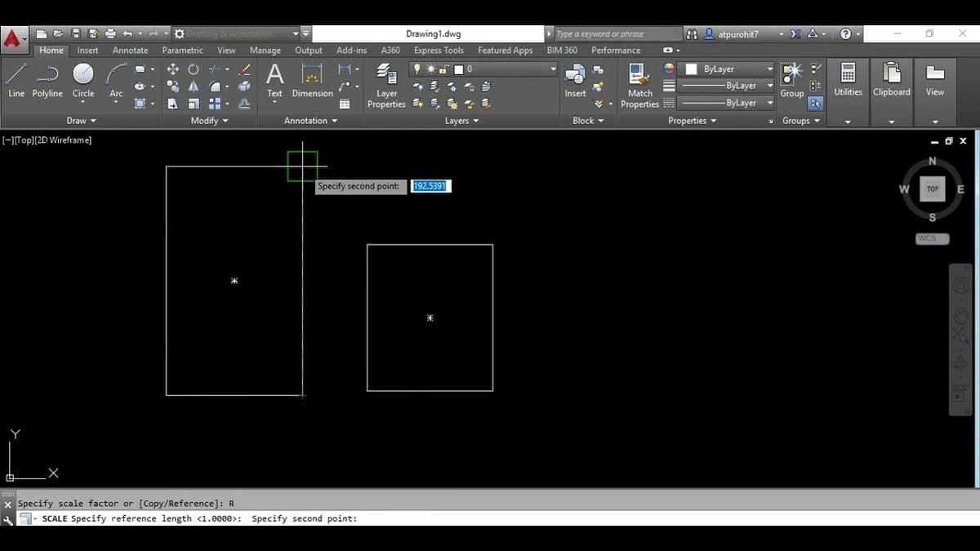The height and width of the screenshot is (551, 980).
Task: Click the AutoCAD application menu button
Action: tap(13, 38)
